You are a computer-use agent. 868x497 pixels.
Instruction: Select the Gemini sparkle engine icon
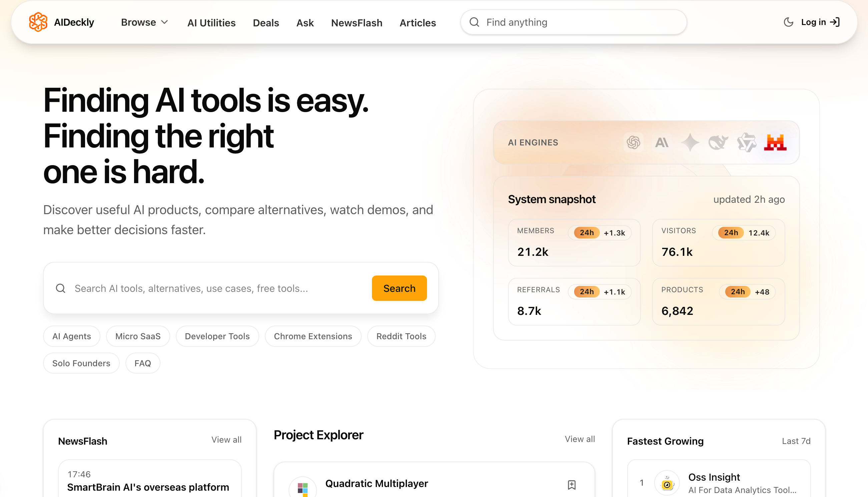(x=690, y=142)
